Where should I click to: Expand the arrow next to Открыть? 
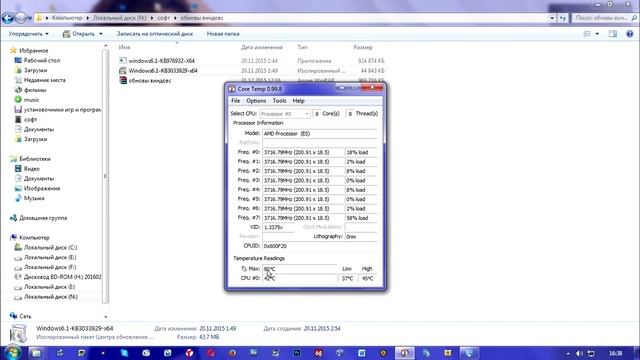pyautogui.click(x=101, y=34)
